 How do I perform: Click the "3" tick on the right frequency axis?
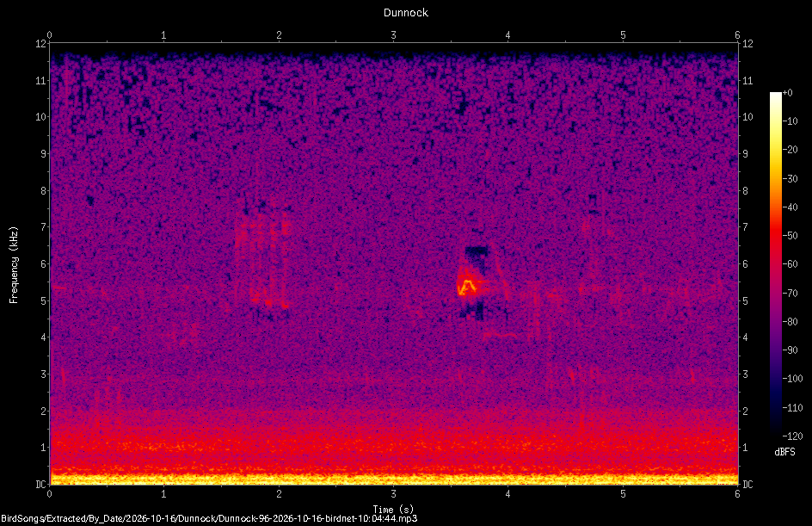745,374
